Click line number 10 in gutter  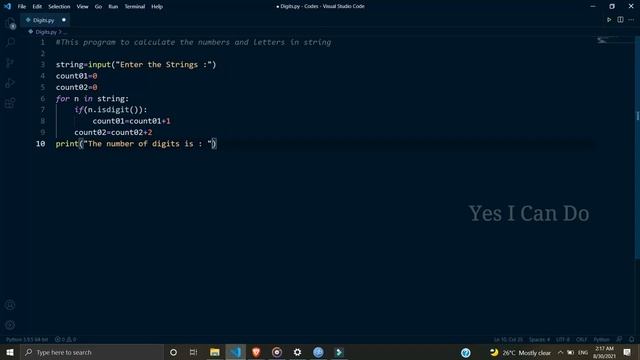(x=40, y=144)
